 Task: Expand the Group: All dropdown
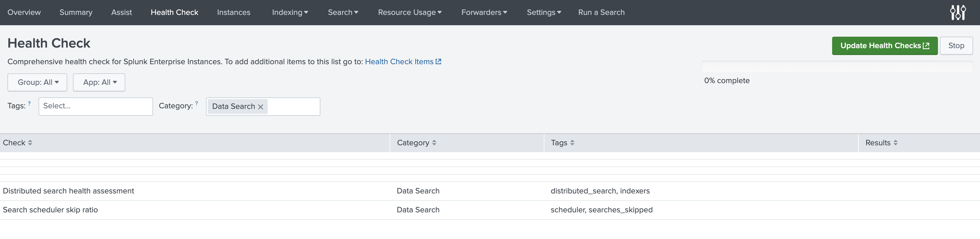coord(37,82)
